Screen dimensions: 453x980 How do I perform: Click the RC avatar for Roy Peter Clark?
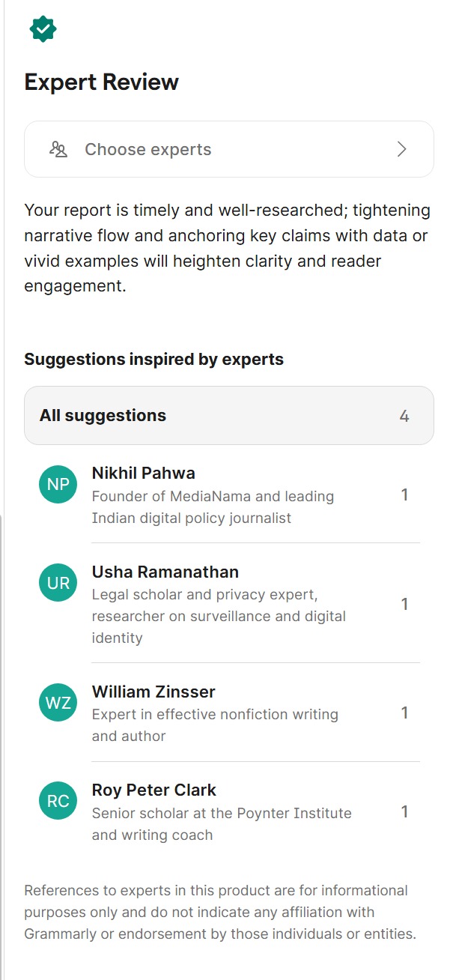click(x=58, y=801)
